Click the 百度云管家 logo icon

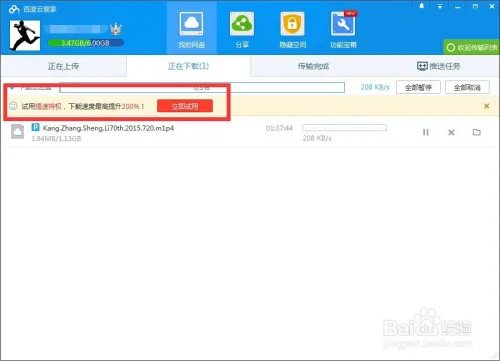[14, 9]
